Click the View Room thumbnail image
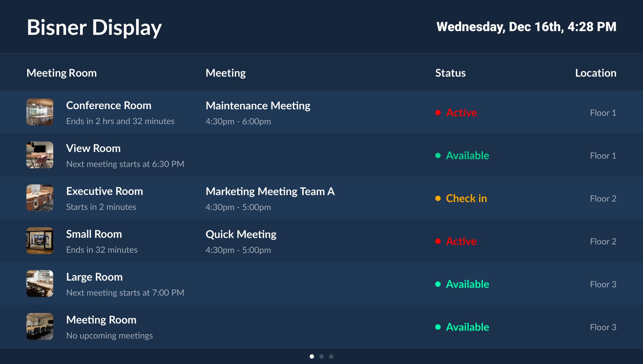Screen dimensions: 643x364 40,155
